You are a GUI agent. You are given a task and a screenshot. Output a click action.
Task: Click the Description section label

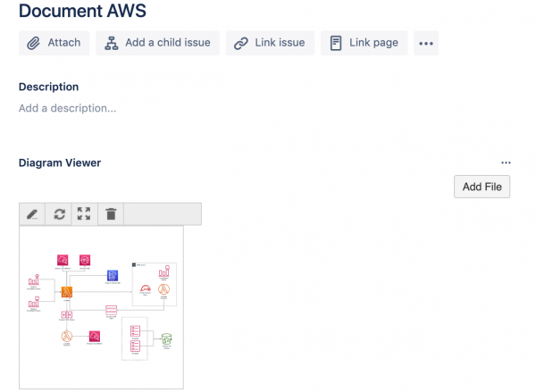click(49, 87)
